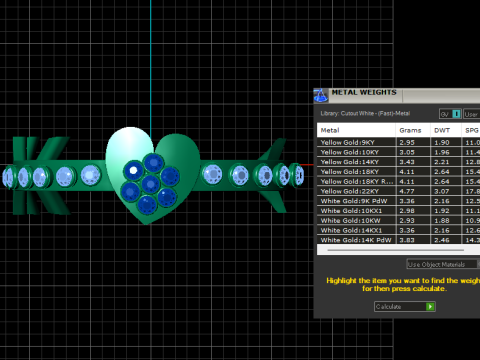This screenshot has height=360, width=480.
Task: Click the green Calculate arrow icon
Action: tap(430, 306)
